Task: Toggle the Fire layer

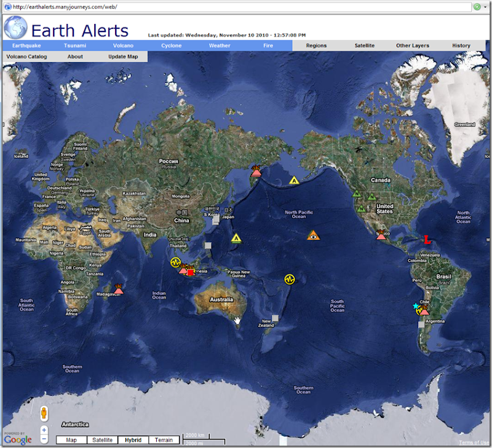Action: click(268, 45)
